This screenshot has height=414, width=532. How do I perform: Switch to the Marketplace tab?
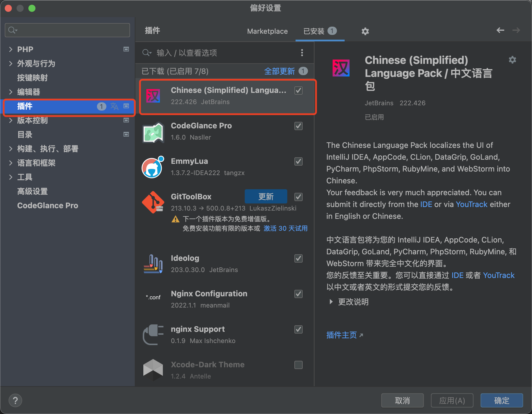click(267, 31)
